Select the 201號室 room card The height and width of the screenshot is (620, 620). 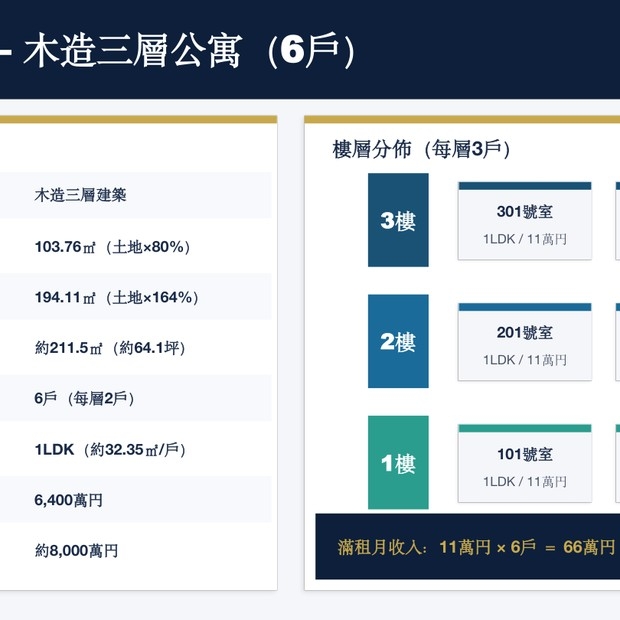click(525, 342)
